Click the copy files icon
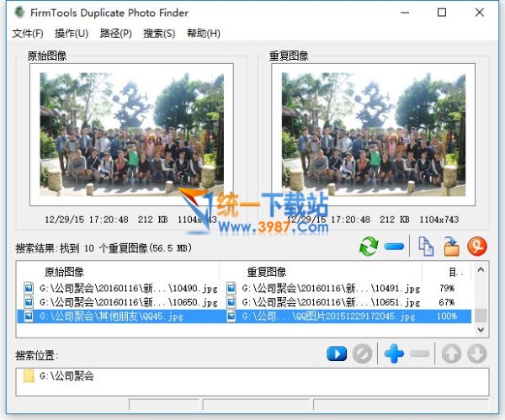Viewport: 505px width, 420px height. click(426, 247)
